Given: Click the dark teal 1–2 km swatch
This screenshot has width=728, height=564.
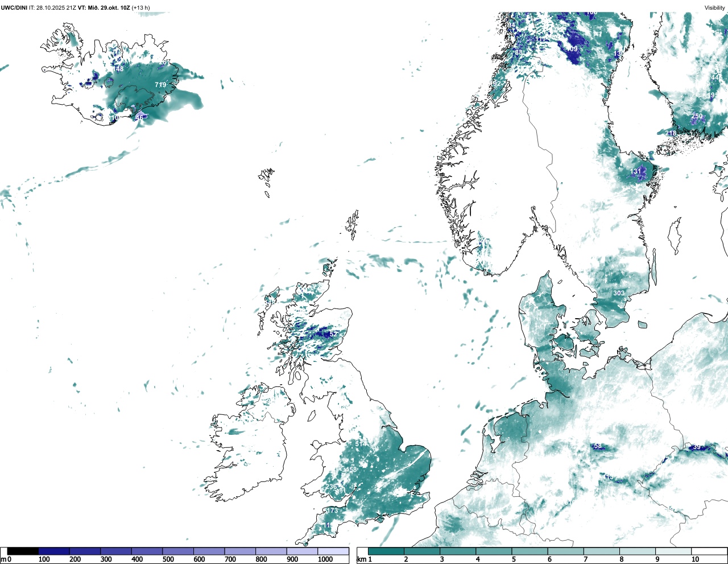Looking at the screenshot, I should click(x=386, y=551).
